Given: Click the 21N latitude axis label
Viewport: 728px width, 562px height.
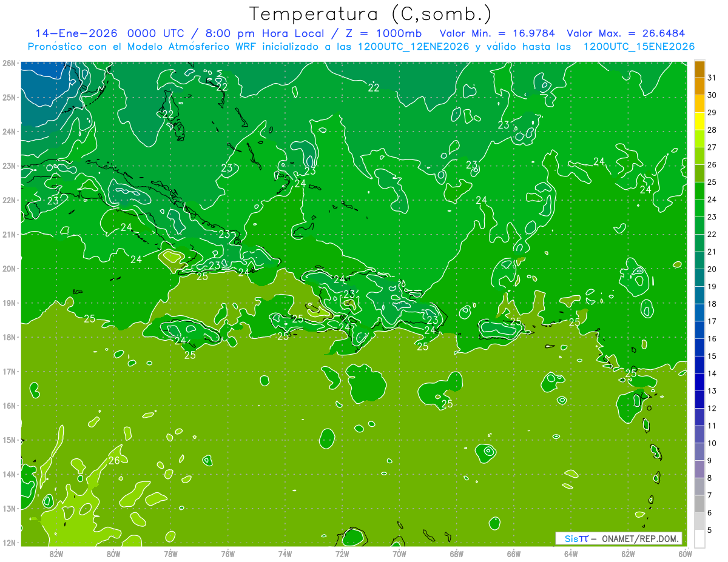Looking at the screenshot, I should (9, 234).
